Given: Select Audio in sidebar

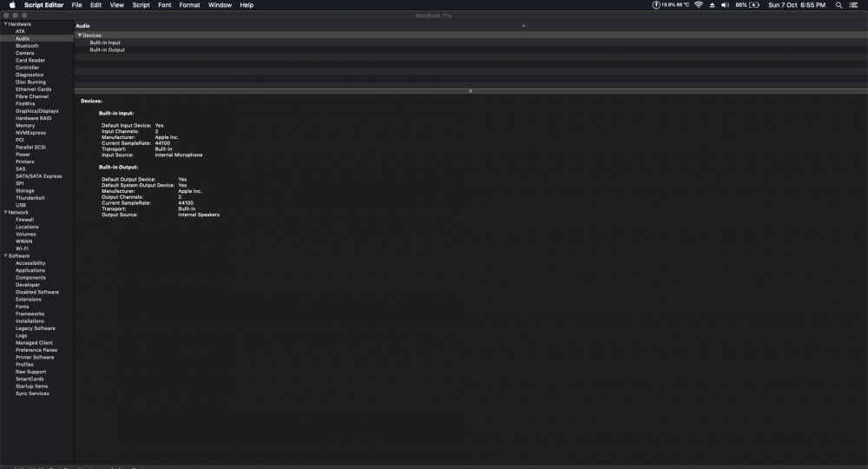Looking at the screenshot, I should 23,39.
